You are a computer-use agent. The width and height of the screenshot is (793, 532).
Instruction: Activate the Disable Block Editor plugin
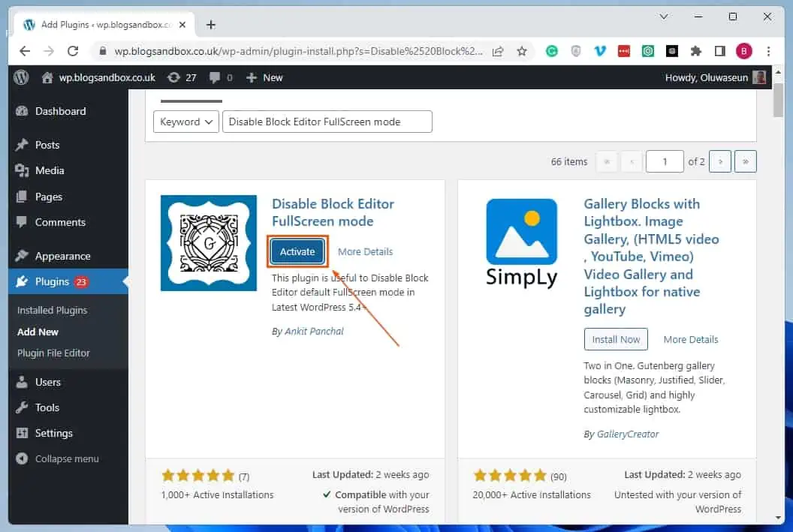(297, 251)
